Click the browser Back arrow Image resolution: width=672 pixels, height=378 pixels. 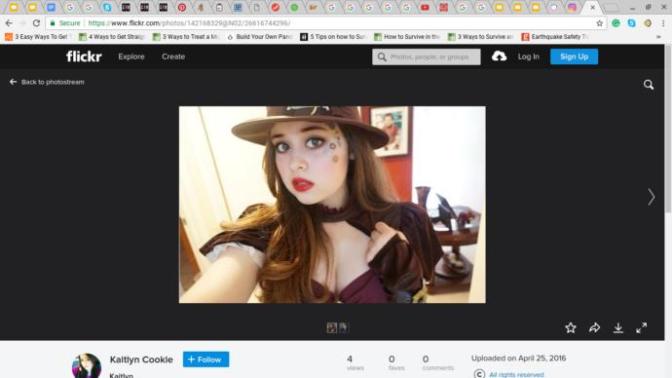(9, 23)
